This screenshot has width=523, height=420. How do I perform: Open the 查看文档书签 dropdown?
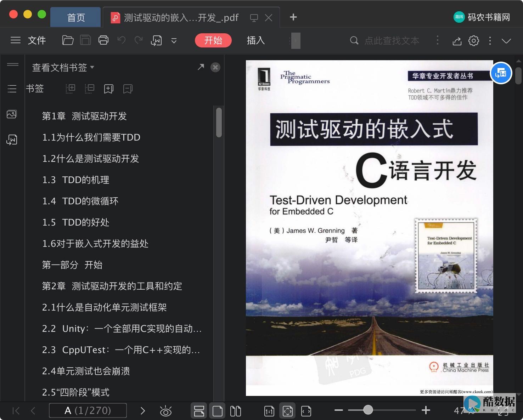pos(63,68)
